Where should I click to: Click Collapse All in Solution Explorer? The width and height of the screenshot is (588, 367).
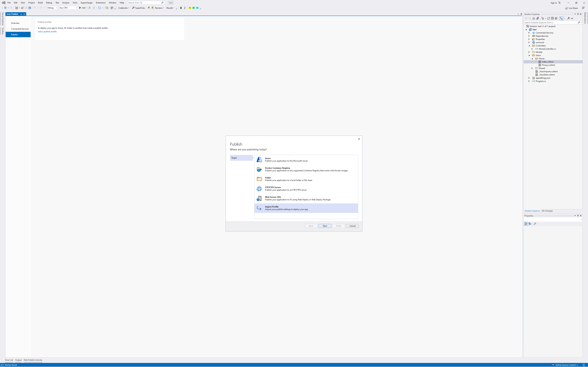click(x=552, y=19)
